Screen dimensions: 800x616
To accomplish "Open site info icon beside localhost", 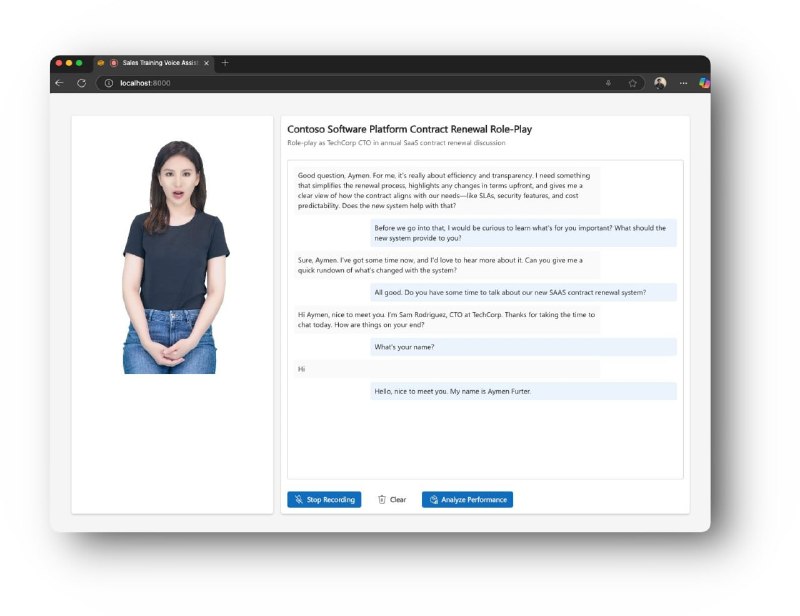I will click(109, 83).
